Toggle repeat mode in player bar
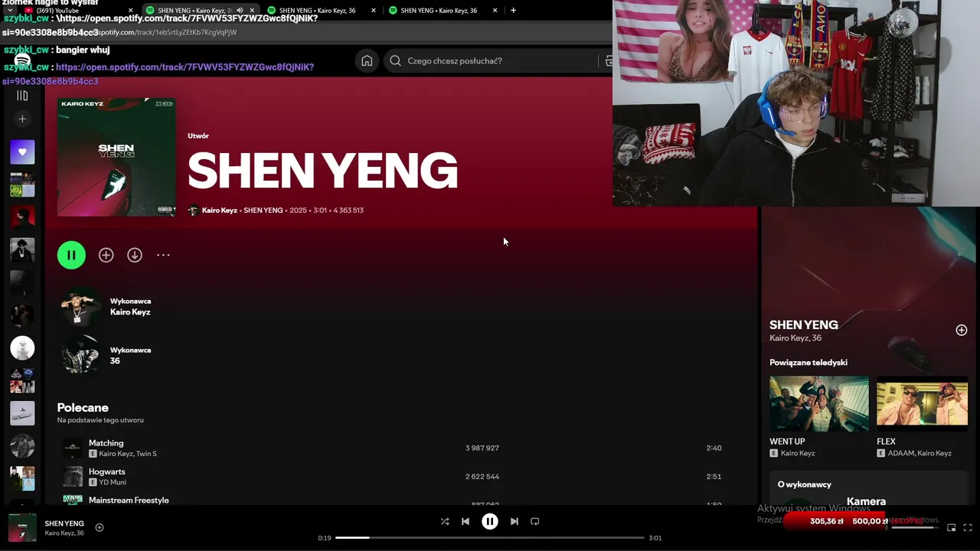The image size is (980, 551). pos(535,521)
